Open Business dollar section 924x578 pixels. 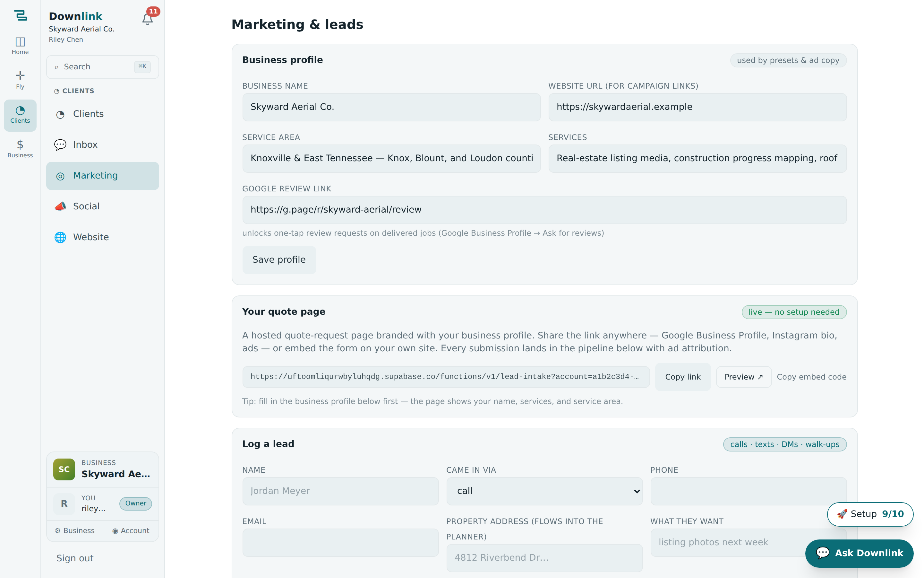coord(20,149)
